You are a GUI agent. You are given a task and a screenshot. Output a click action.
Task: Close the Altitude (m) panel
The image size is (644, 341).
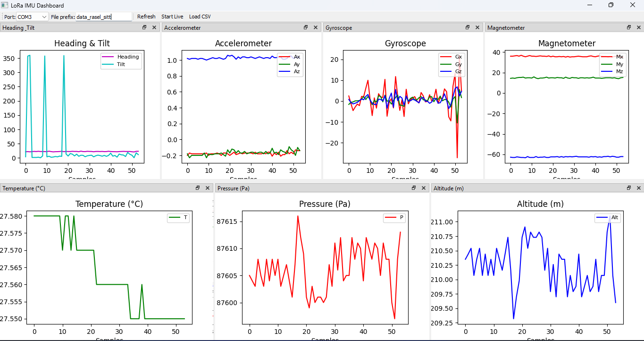coord(639,188)
